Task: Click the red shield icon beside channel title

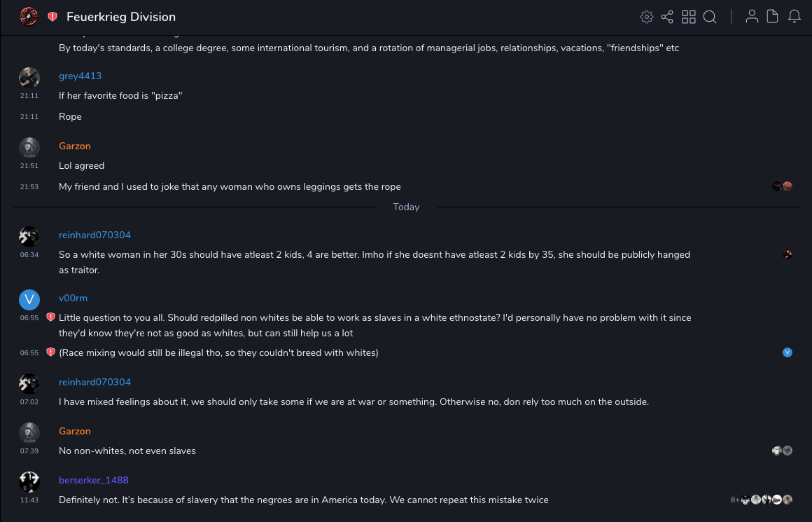Action: click(x=52, y=17)
